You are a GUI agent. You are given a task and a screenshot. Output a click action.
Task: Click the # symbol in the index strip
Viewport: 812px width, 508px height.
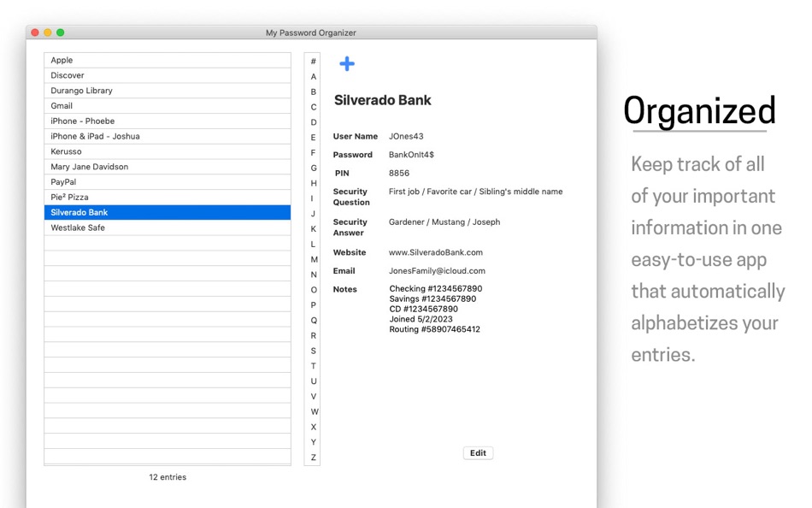tap(312, 61)
